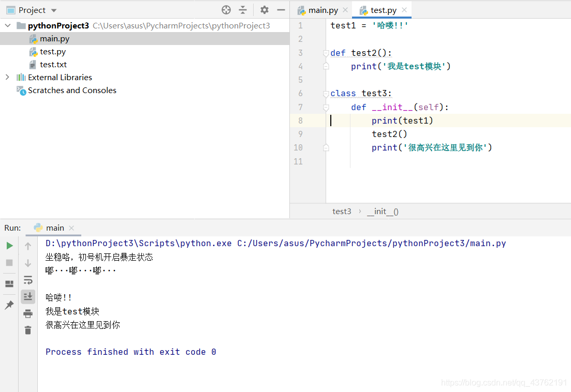Clear console output with the trash icon

28,330
